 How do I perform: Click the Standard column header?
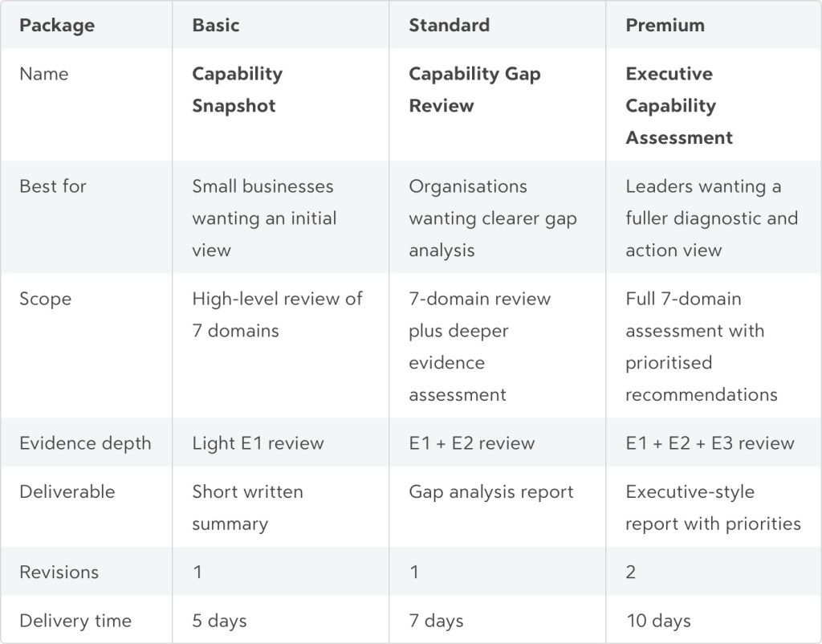(449, 25)
